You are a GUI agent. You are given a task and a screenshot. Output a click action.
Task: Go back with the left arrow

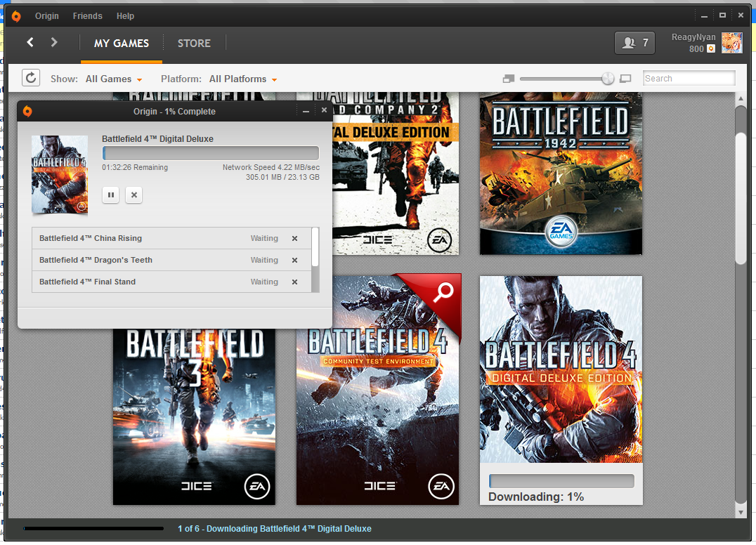click(x=30, y=42)
